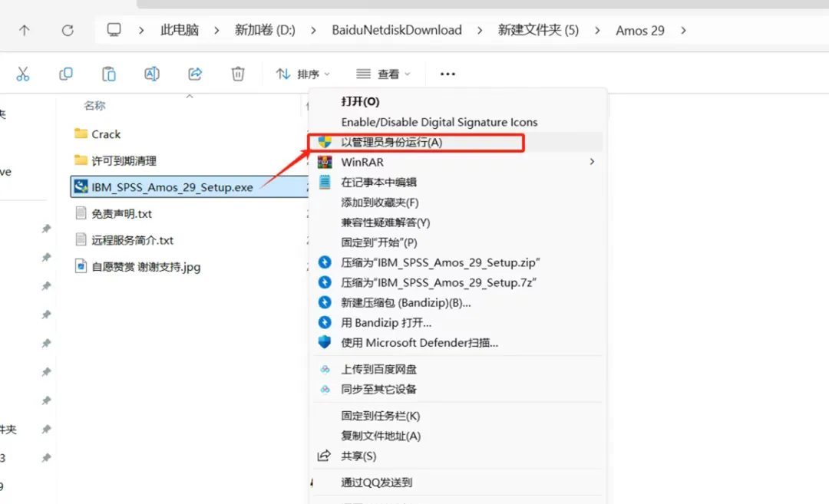
Task: Expand chevron after BaiduNetdiskDownload breadcrumb
Action: [x=480, y=31]
